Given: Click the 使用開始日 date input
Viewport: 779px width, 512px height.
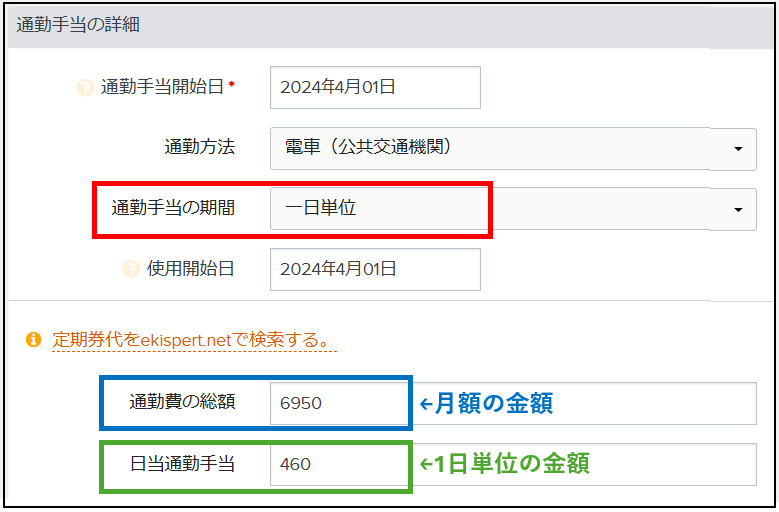Looking at the screenshot, I should click(375, 269).
